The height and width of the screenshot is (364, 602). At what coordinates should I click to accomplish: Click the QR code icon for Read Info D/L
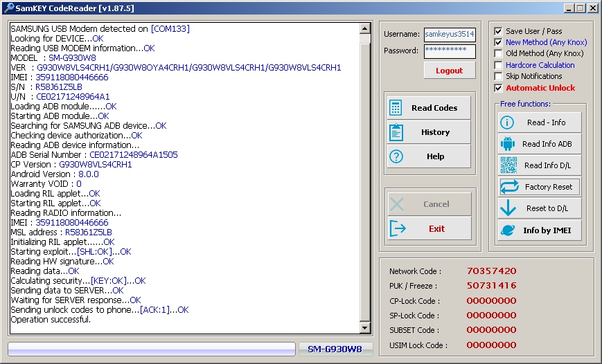pyautogui.click(x=508, y=165)
